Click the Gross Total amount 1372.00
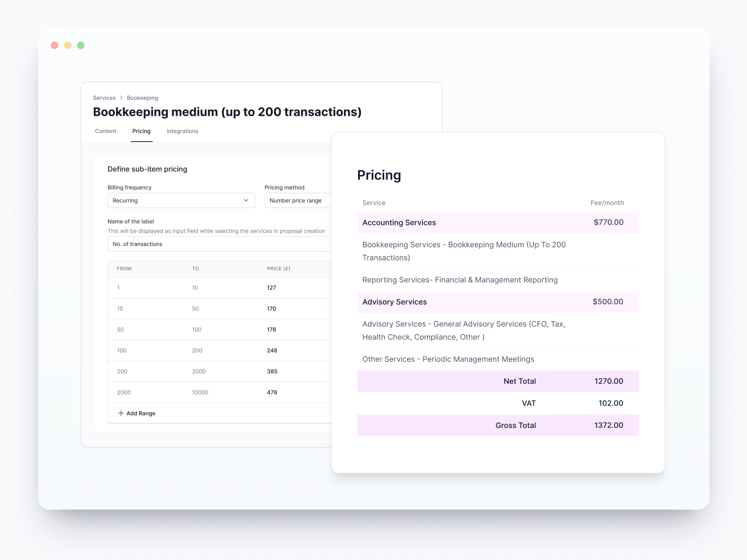 [x=608, y=425]
